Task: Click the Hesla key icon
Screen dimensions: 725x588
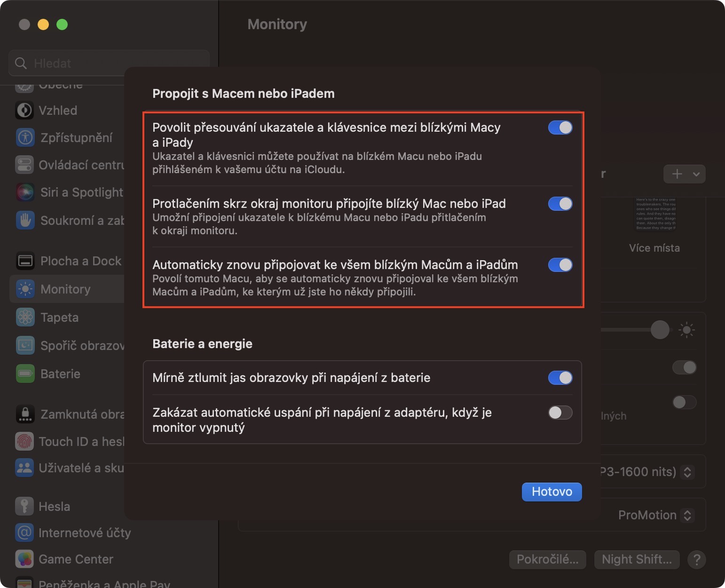Action: (24, 506)
